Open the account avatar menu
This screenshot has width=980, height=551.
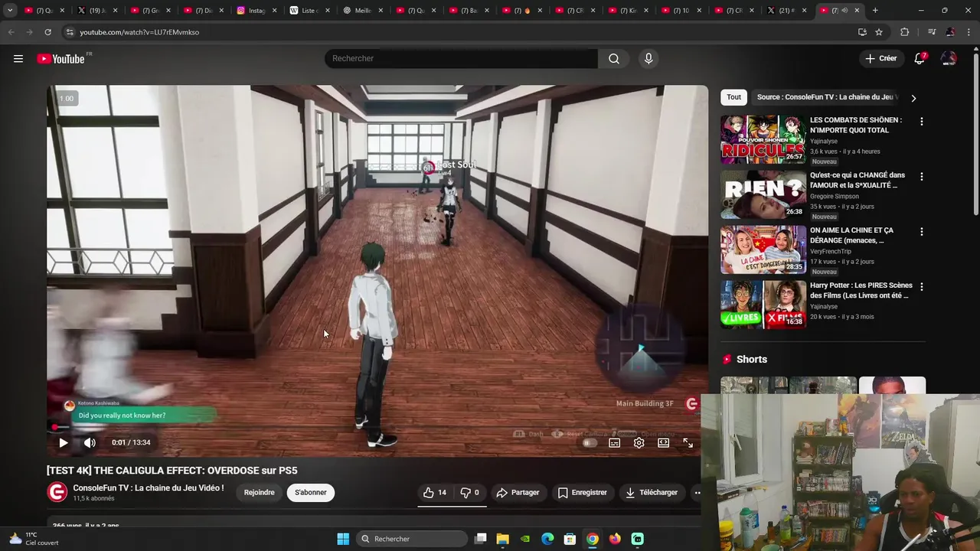pos(949,59)
